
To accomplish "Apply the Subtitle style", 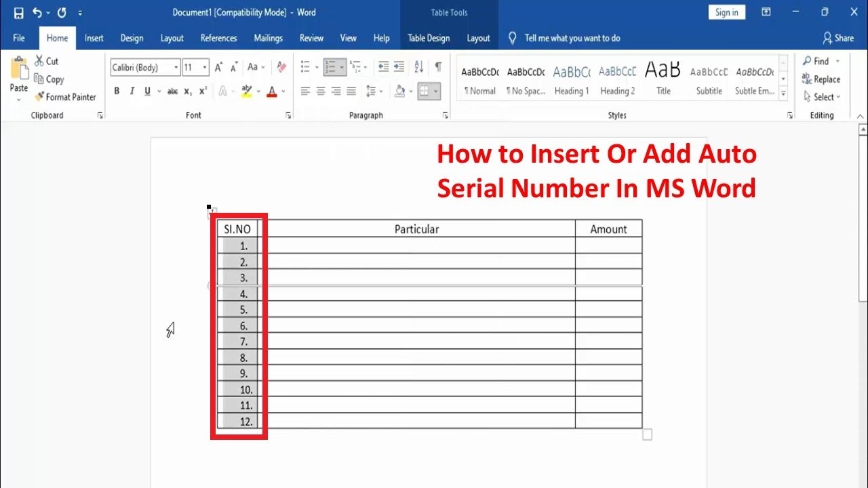I will pos(709,79).
